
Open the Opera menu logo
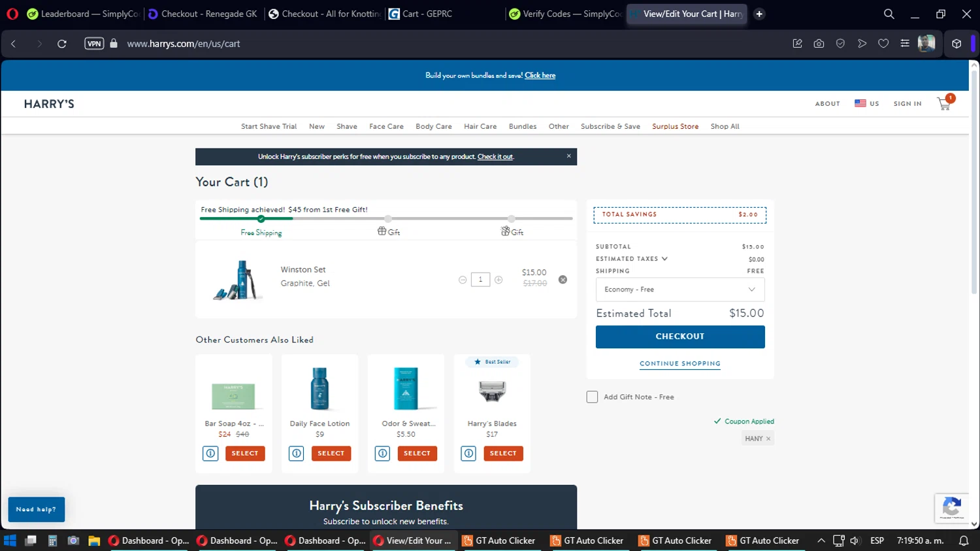12,14
